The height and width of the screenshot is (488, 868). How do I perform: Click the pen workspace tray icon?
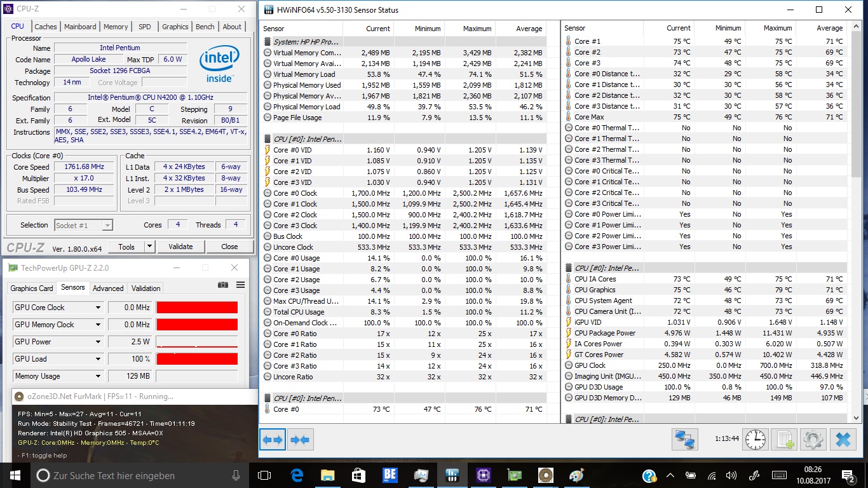point(754,476)
